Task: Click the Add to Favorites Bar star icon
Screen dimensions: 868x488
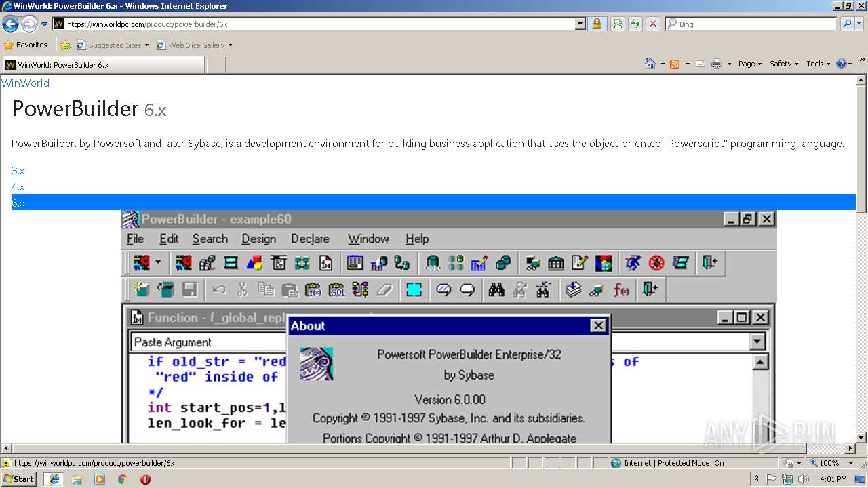Action: (65, 45)
